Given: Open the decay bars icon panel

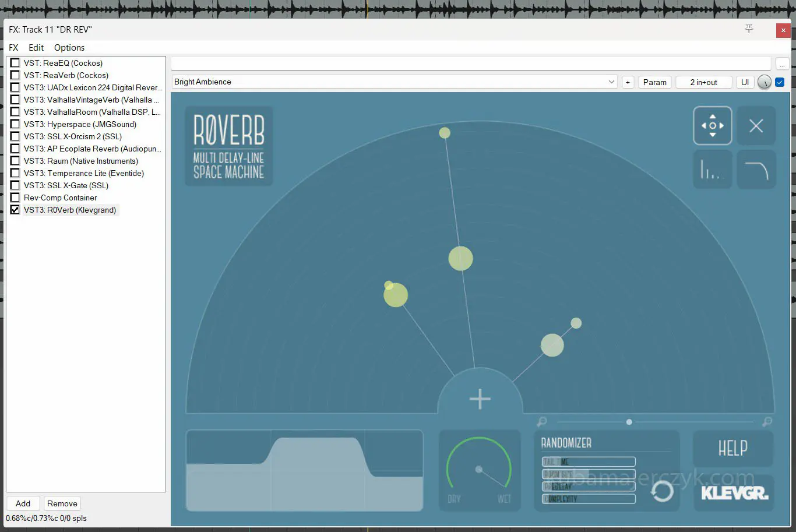Looking at the screenshot, I should click(x=712, y=170).
